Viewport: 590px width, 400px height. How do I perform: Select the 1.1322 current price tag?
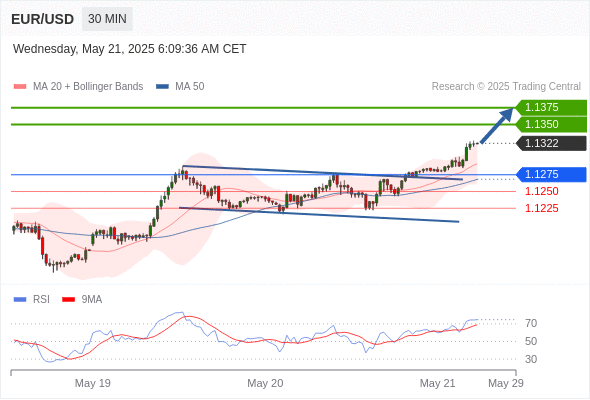coord(551,143)
